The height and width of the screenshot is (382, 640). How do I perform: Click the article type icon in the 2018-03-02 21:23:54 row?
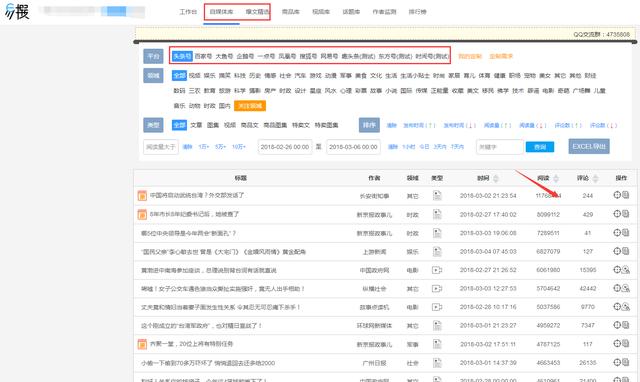(437, 195)
